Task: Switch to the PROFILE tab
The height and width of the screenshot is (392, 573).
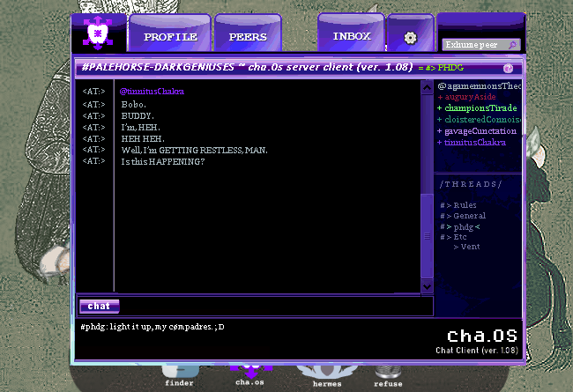Action: click(170, 37)
